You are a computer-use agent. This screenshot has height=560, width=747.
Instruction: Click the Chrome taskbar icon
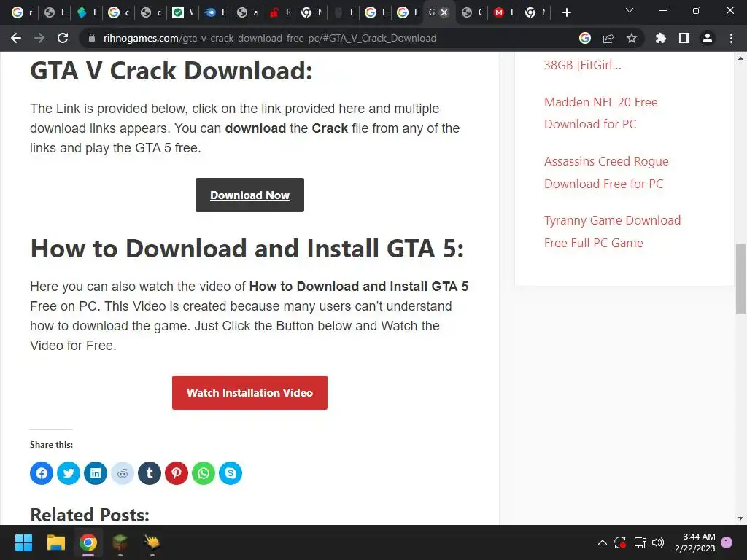tap(88, 542)
